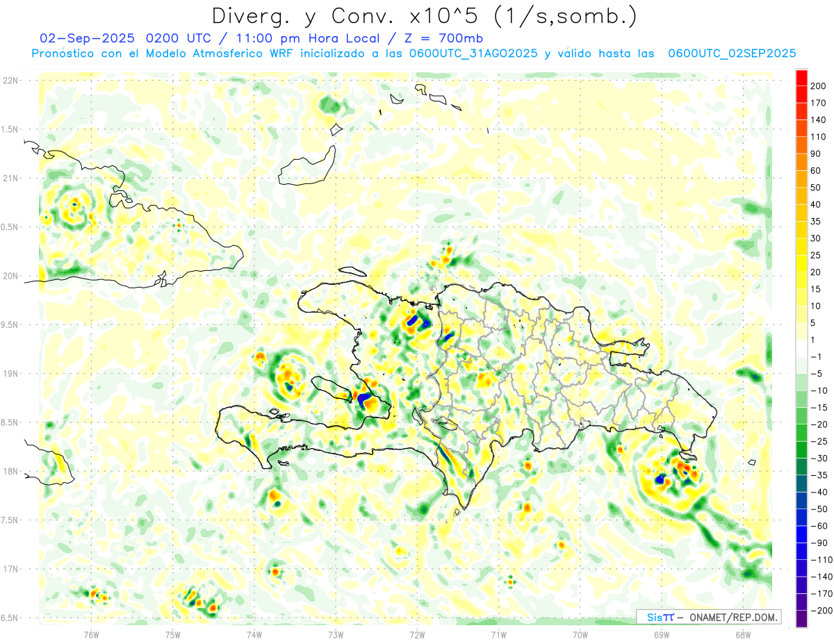Click the "6.5N" latitude axis label
The image size is (834, 644).
pos(10,618)
